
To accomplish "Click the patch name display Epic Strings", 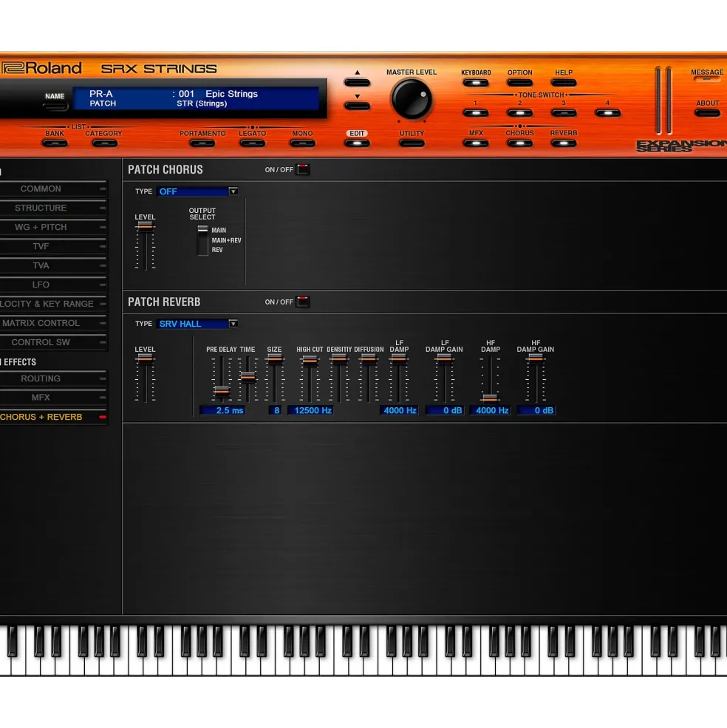I will 231,94.
